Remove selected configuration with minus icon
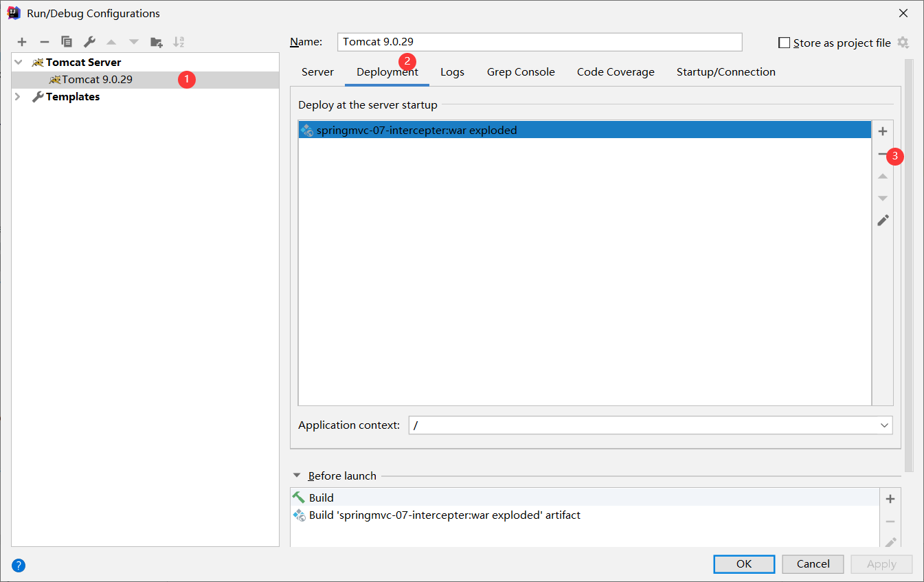The width and height of the screenshot is (924, 582). (44, 43)
